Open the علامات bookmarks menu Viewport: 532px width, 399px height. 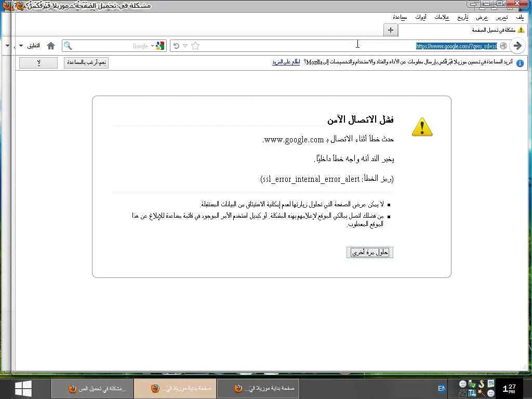click(442, 17)
